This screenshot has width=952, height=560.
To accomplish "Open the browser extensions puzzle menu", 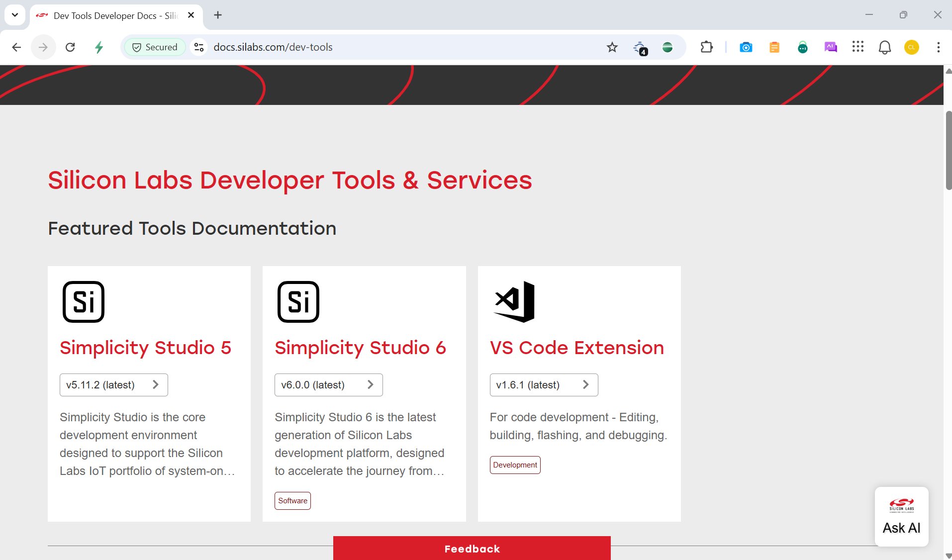I will click(x=706, y=47).
